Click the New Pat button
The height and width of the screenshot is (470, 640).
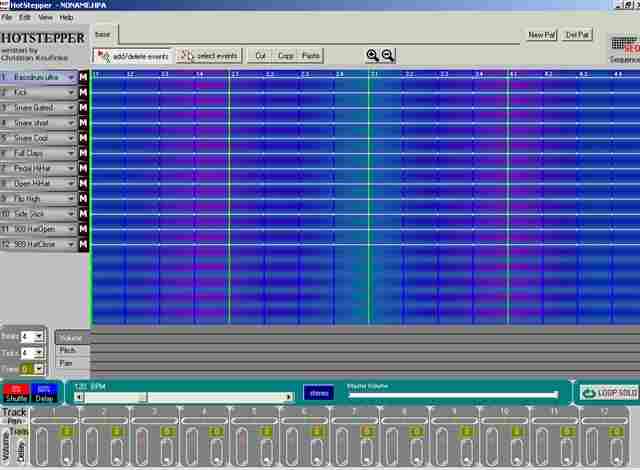point(542,35)
